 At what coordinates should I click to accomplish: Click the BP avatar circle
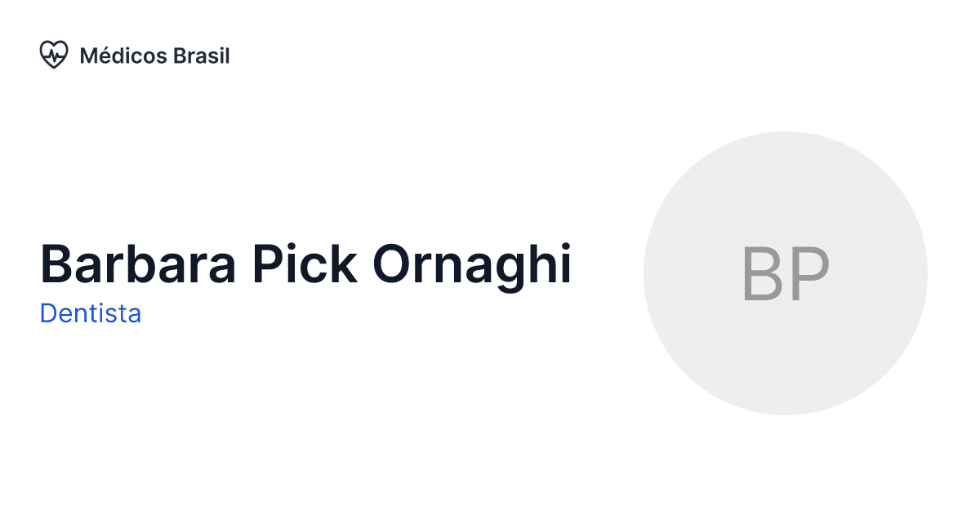coord(785,273)
